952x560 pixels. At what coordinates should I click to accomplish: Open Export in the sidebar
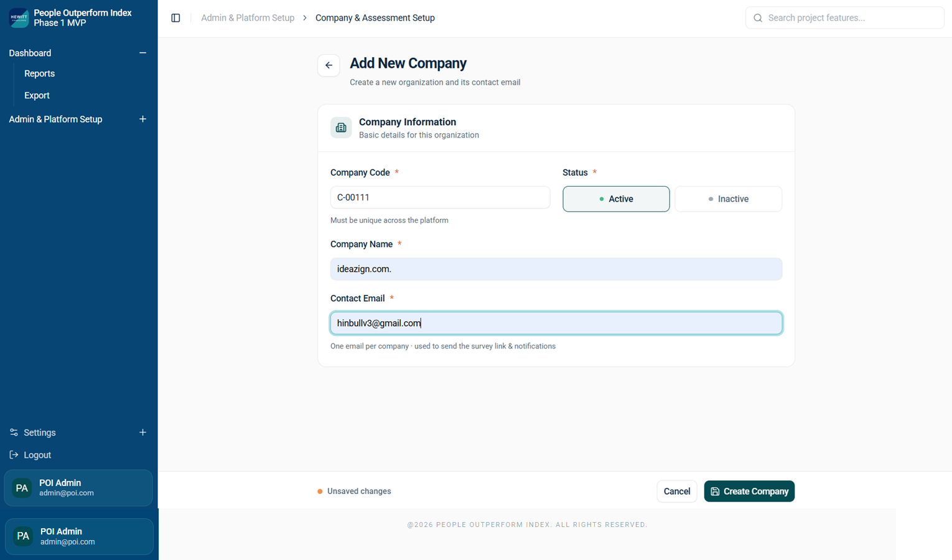tap(37, 95)
